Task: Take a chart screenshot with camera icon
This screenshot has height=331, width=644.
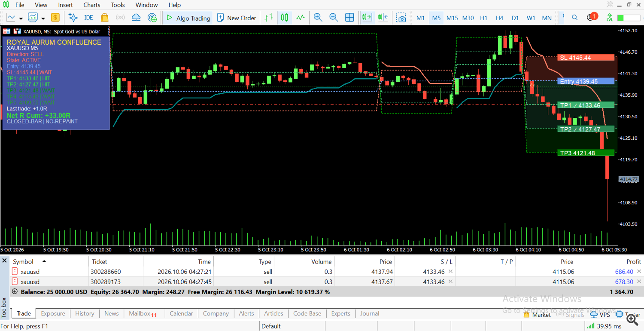Action: [401, 18]
